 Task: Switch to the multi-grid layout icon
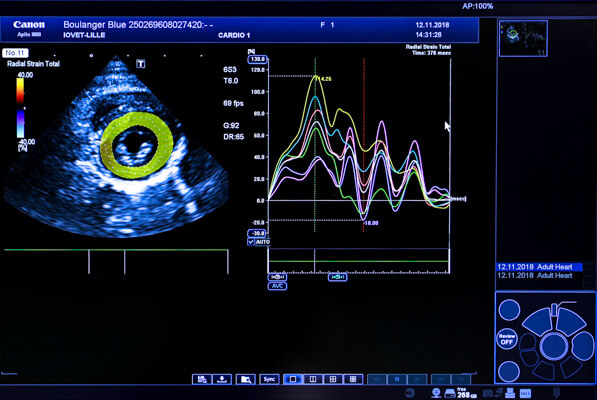(x=353, y=379)
